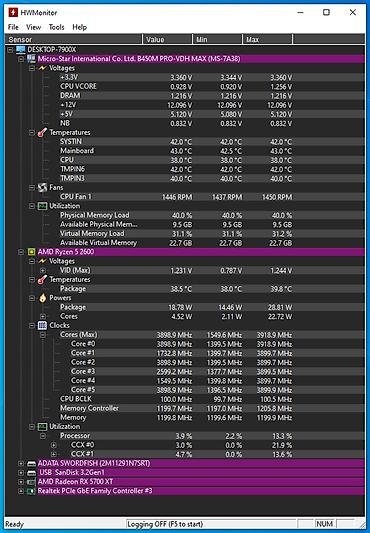Click the Realtek PCIe GbE network icon
Image resolution: width=370 pixels, height=533 pixels.
[31, 491]
